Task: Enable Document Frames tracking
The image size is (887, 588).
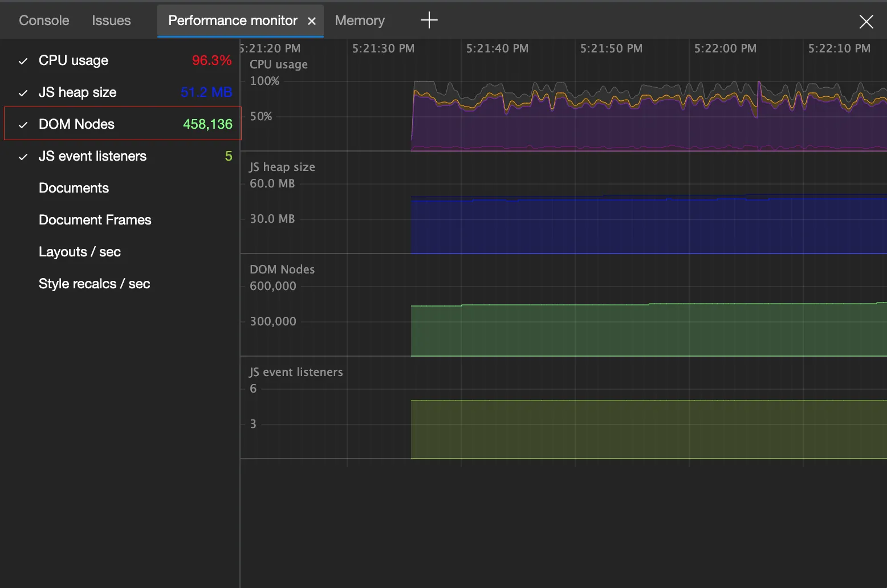Action: click(95, 220)
